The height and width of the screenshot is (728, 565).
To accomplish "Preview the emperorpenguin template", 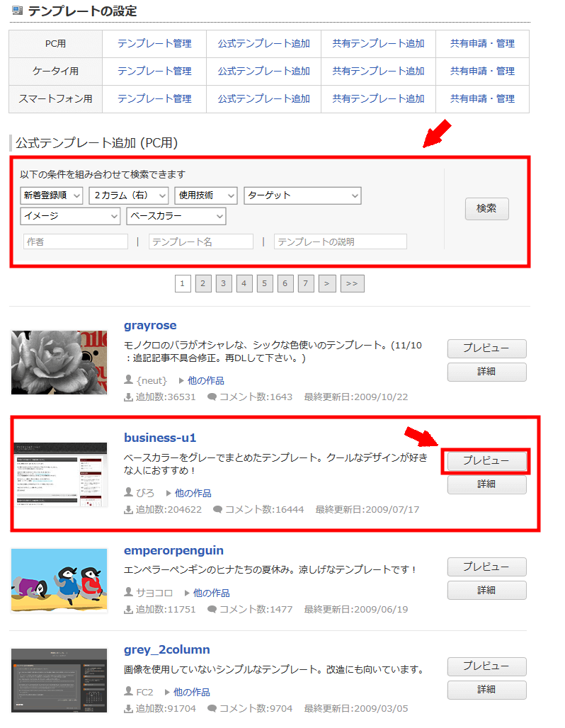I will coord(486,567).
